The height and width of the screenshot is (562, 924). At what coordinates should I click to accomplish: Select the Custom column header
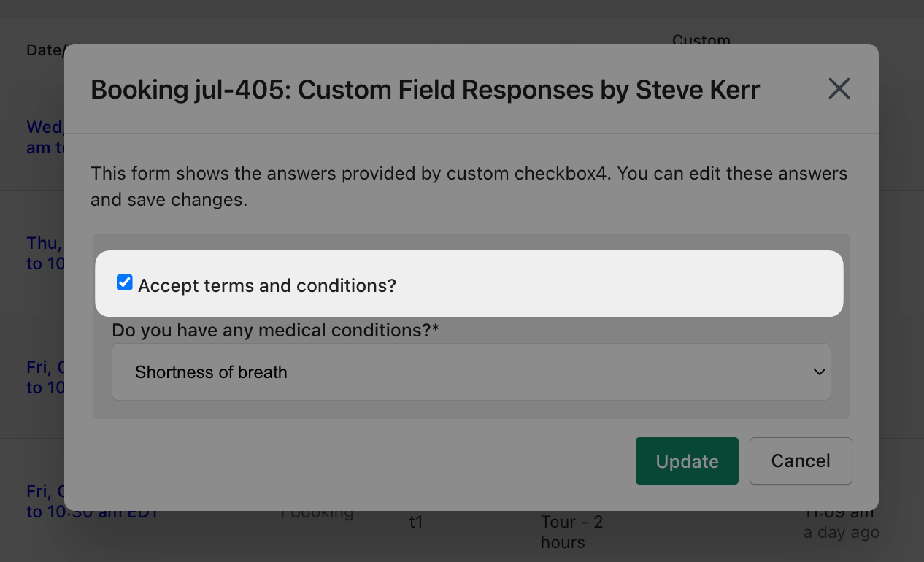coord(701,39)
